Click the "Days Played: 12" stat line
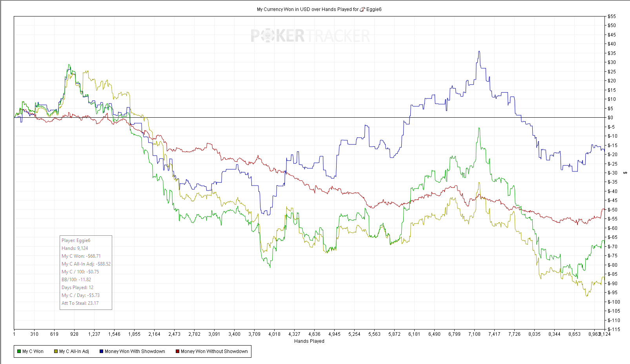The width and height of the screenshot is (630, 364). coord(78,288)
